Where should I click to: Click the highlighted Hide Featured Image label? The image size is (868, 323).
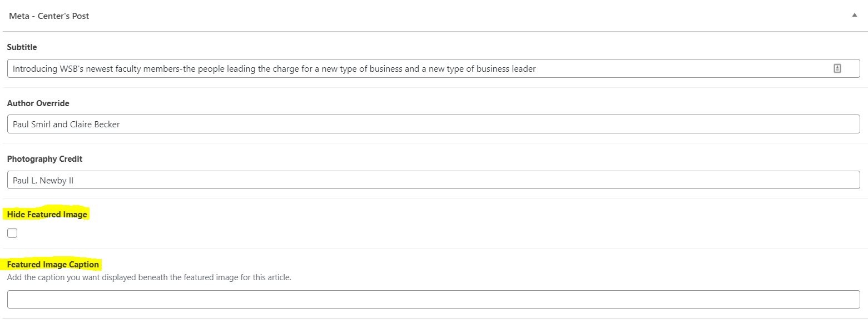[47, 215]
